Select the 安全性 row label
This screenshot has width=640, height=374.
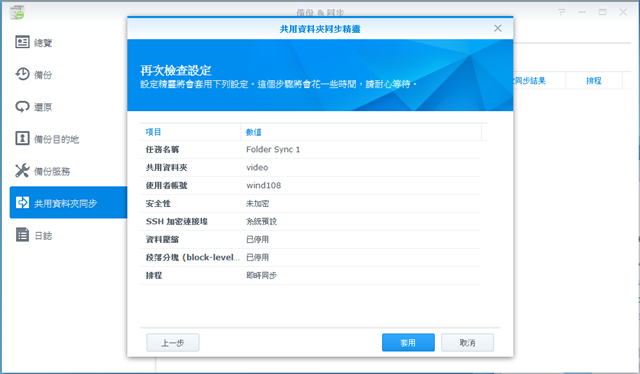(x=158, y=203)
